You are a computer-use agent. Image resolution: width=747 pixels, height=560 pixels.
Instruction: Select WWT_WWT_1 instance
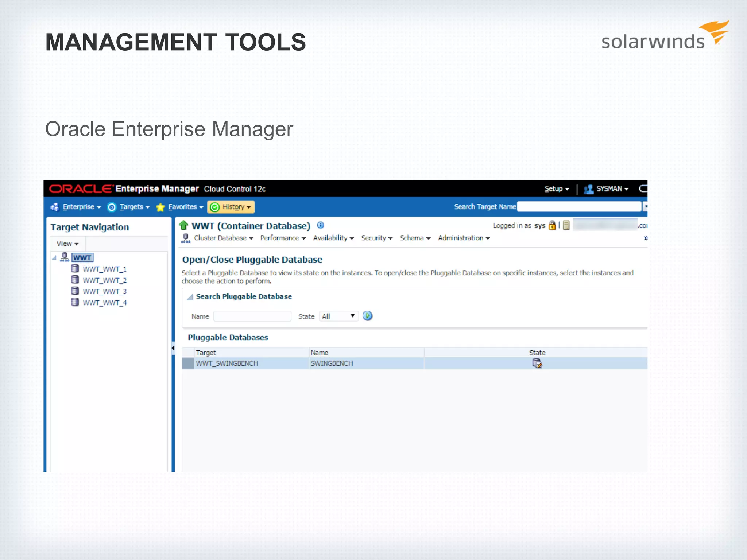(x=105, y=269)
